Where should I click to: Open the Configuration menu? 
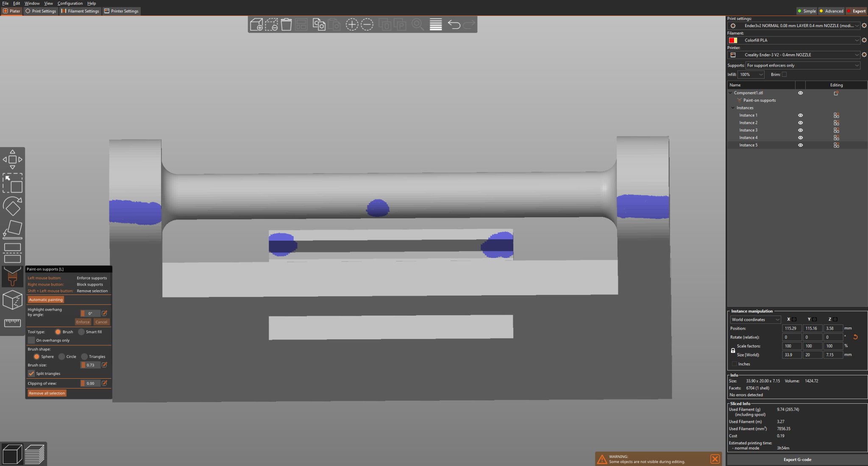point(70,3)
